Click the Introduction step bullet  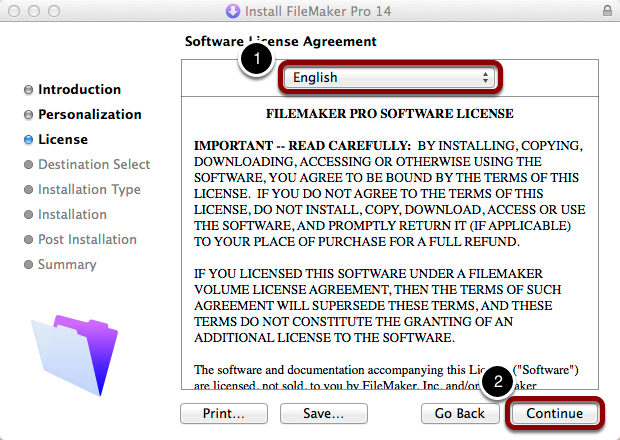coord(28,90)
